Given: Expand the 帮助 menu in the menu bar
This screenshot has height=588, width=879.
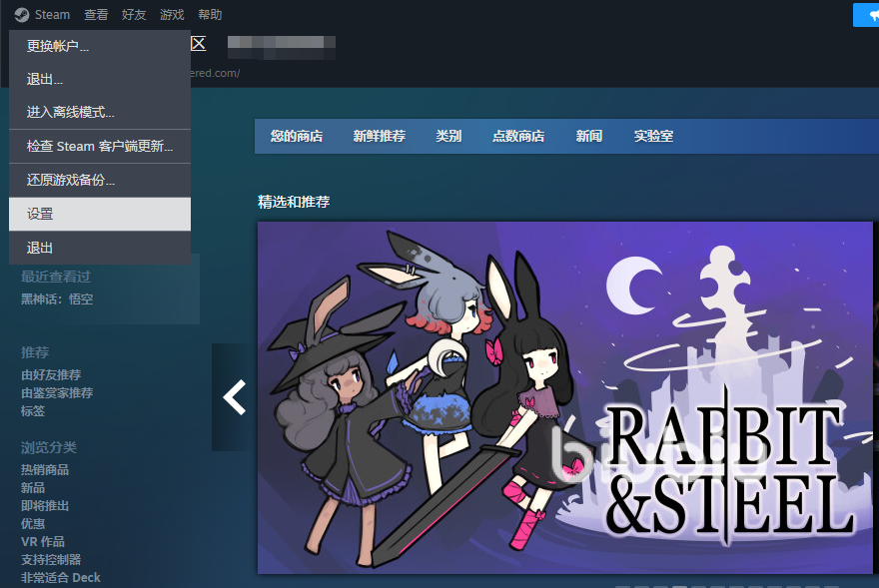Looking at the screenshot, I should pos(210,15).
